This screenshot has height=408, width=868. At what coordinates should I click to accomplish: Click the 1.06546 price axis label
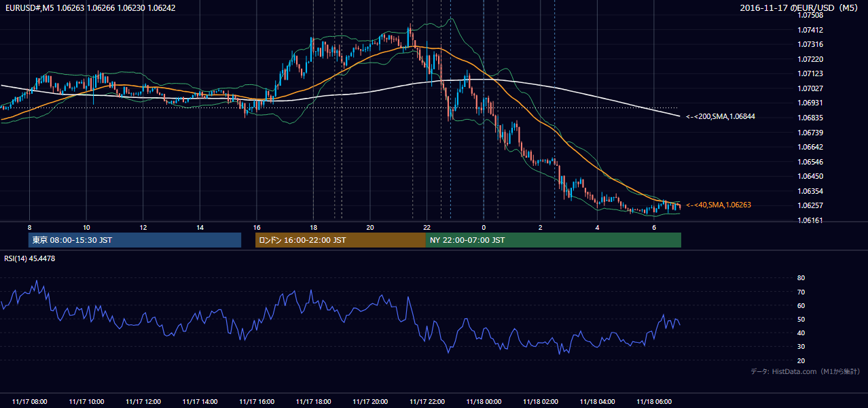tap(810, 162)
